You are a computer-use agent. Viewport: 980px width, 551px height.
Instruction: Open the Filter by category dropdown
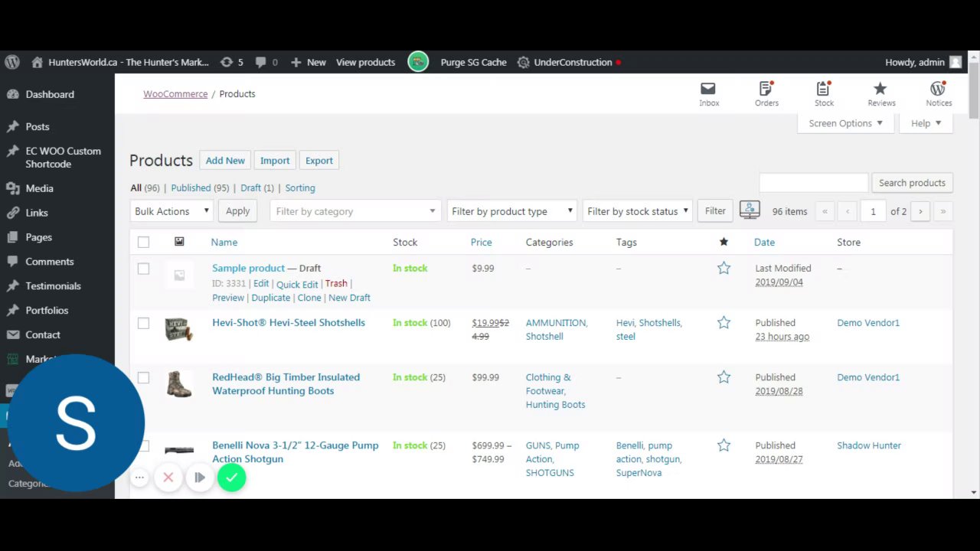[355, 211]
